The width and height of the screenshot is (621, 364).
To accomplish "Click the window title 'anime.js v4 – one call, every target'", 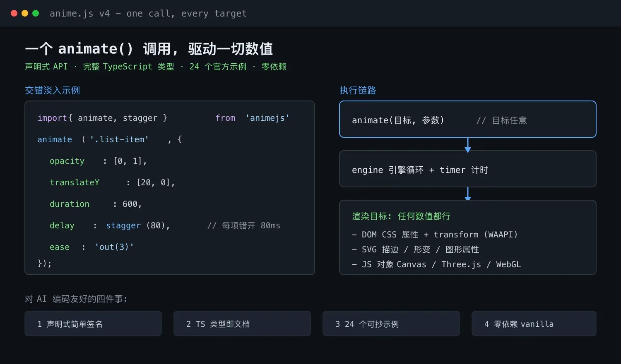I will point(148,14).
